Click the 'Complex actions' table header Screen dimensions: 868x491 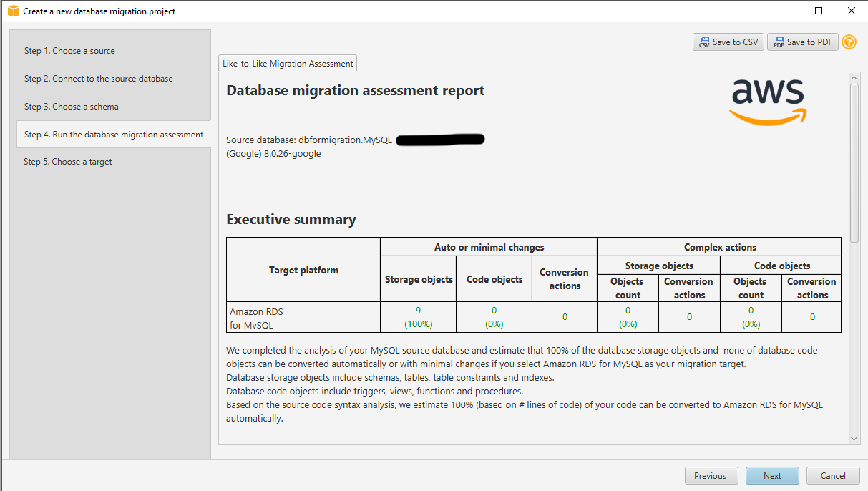point(720,248)
